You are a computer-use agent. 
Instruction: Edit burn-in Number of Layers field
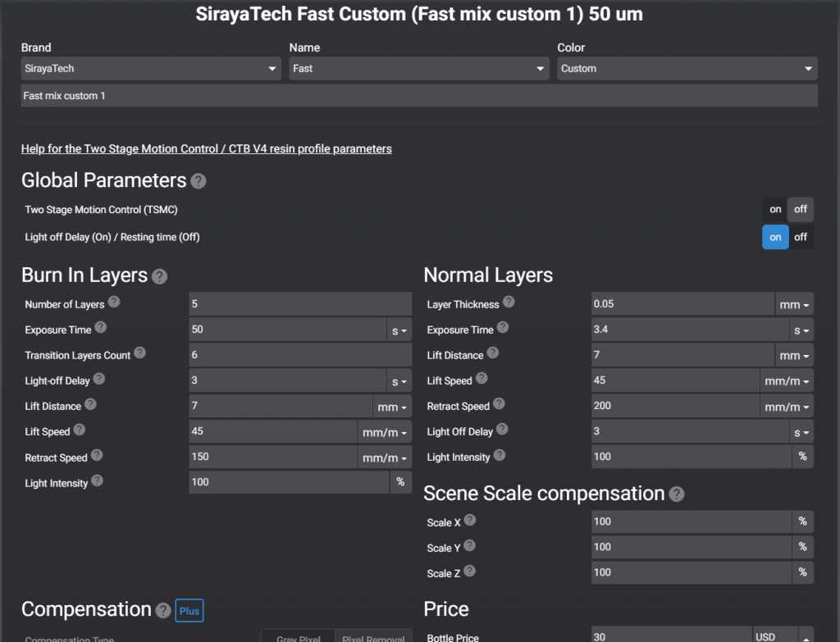point(300,304)
